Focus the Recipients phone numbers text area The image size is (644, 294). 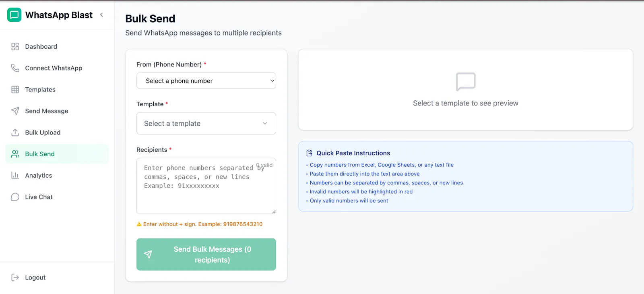(206, 186)
